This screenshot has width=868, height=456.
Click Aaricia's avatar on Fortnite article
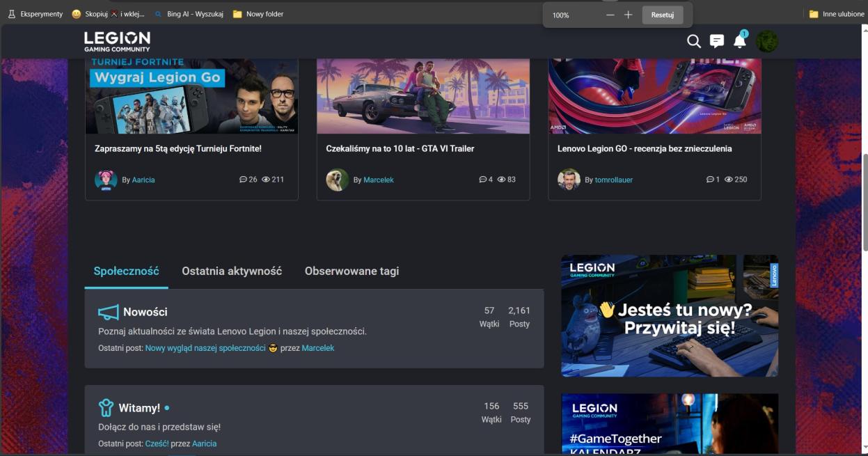(106, 180)
